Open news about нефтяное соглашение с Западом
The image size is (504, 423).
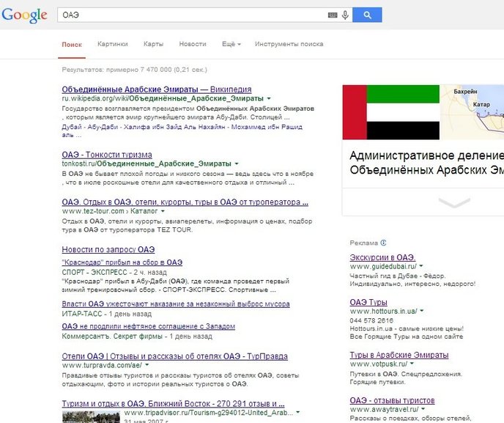click(x=148, y=326)
